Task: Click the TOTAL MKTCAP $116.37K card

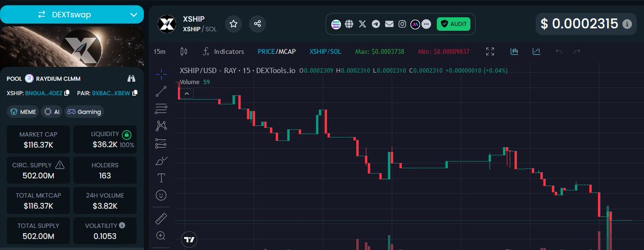Action: [38, 201]
